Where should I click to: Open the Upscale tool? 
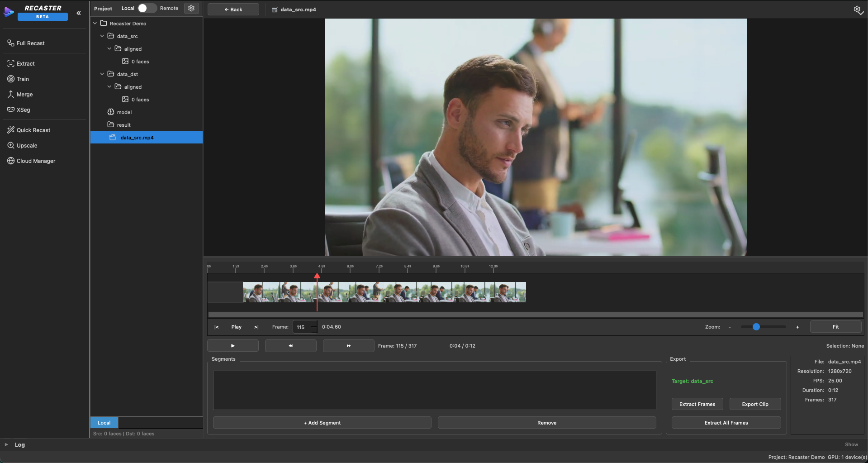27,146
